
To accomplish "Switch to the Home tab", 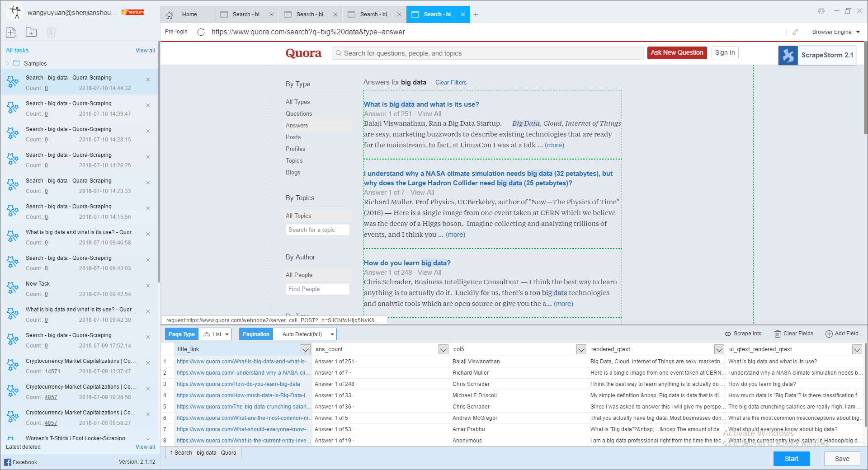I will (x=187, y=14).
